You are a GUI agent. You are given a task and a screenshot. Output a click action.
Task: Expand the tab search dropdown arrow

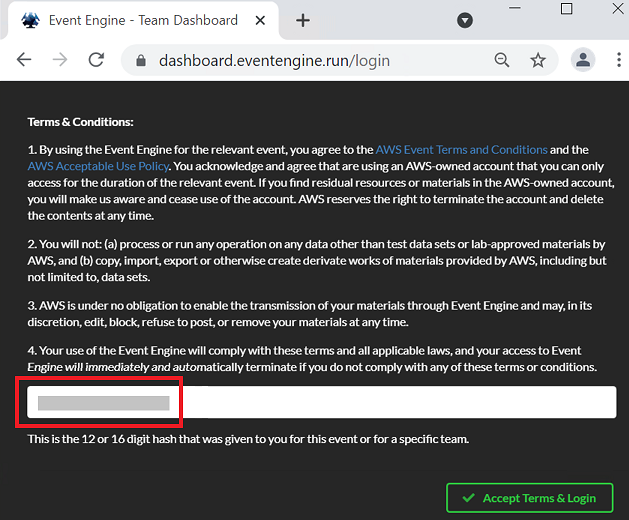pos(465,20)
